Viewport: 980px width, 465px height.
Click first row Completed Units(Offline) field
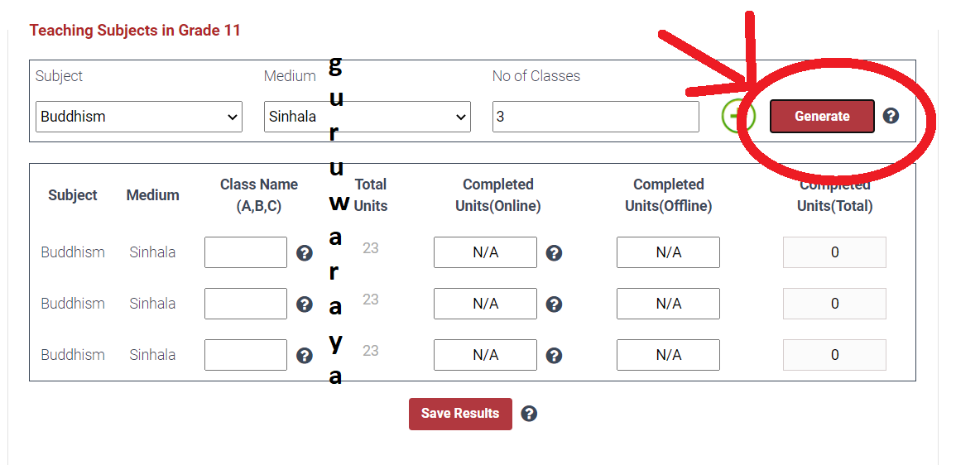point(668,252)
